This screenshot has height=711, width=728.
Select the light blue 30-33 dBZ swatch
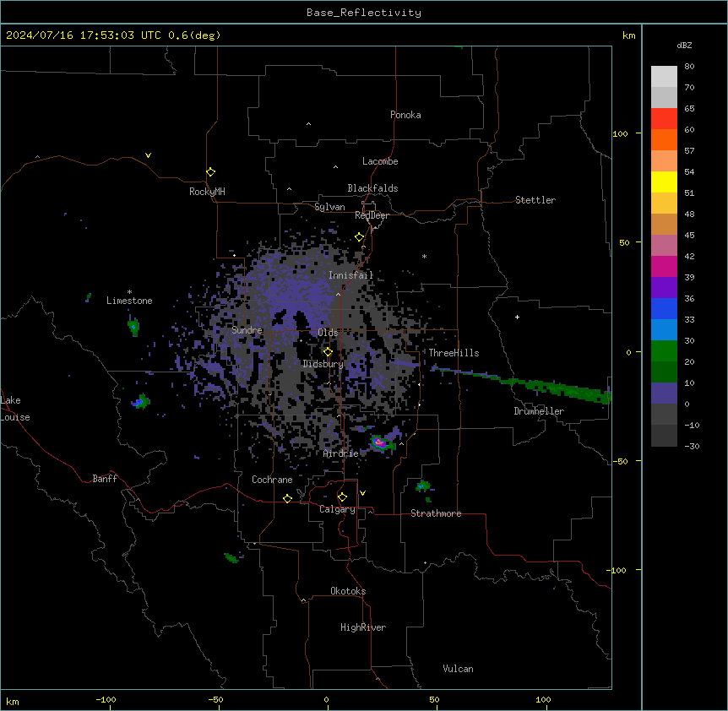664,330
